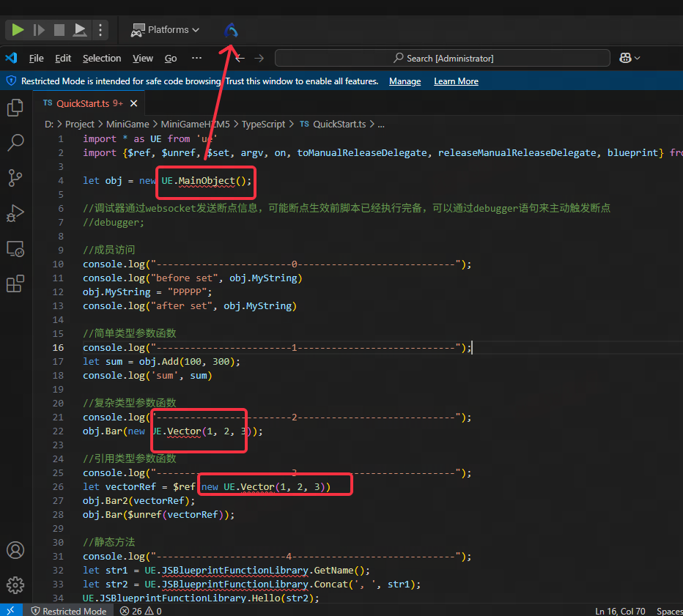Viewport: 683px width, 616px height.
Task: Expand the Platforms dropdown
Action: (165, 30)
